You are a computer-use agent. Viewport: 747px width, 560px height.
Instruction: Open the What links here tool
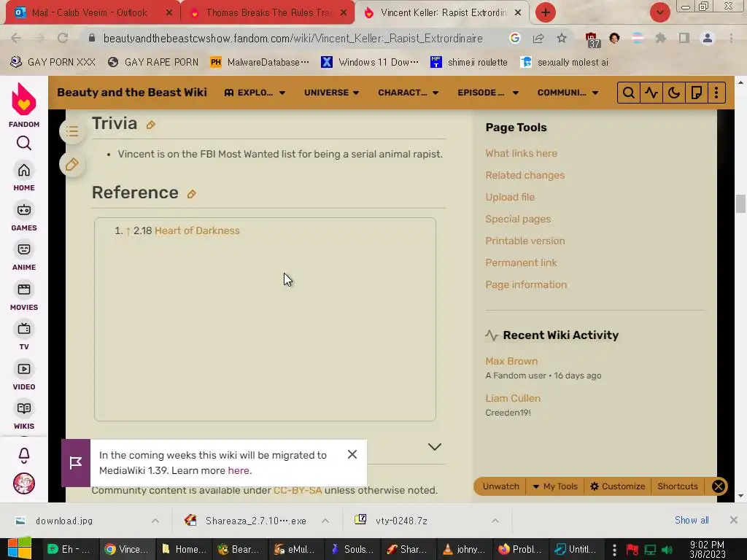click(521, 153)
